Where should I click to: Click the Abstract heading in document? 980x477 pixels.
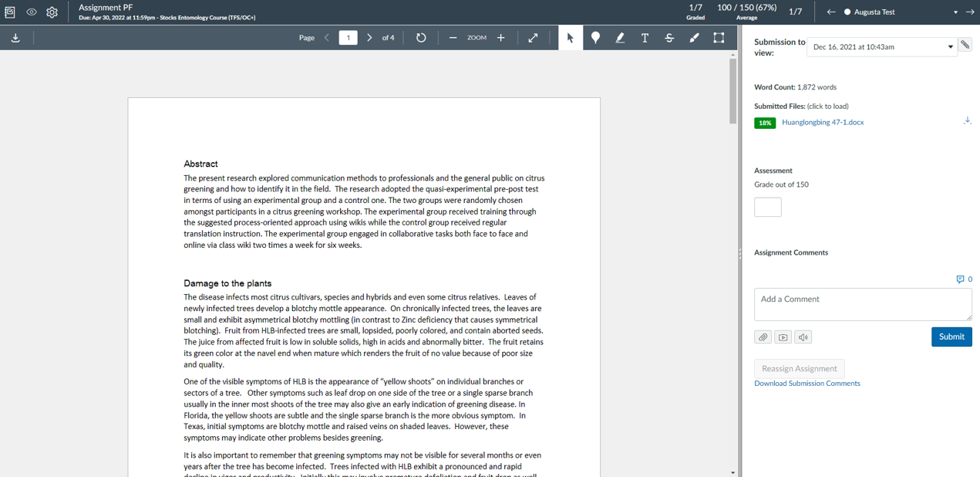tap(200, 164)
